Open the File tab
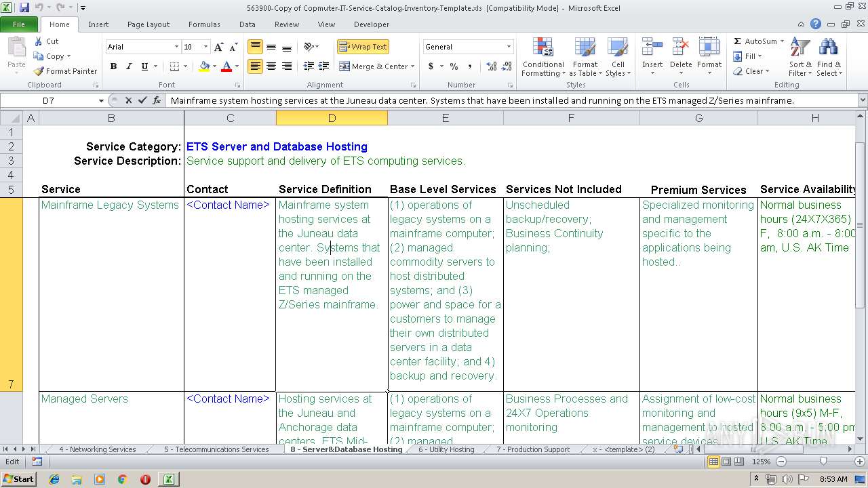 tap(19, 24)
